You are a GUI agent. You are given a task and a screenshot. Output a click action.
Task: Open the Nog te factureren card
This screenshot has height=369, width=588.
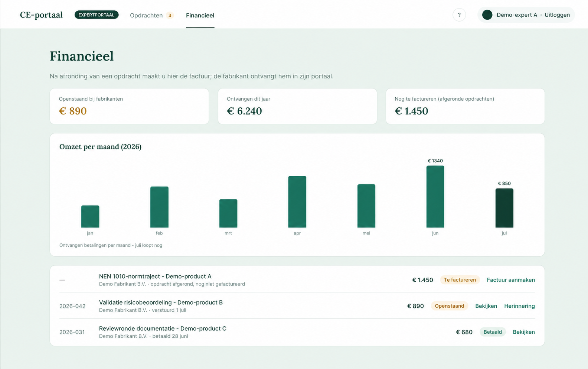pyautogui.click(x=465, y=106)
